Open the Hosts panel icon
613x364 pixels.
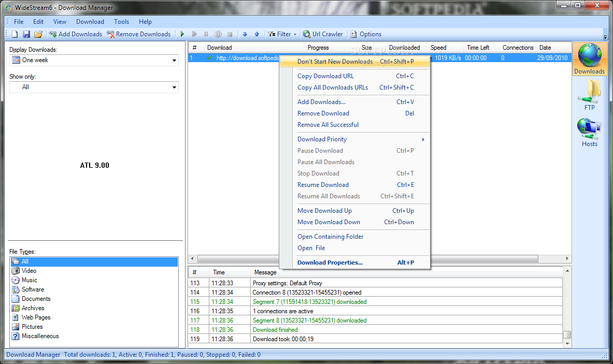pyautogui.click(x=590, y=132)
